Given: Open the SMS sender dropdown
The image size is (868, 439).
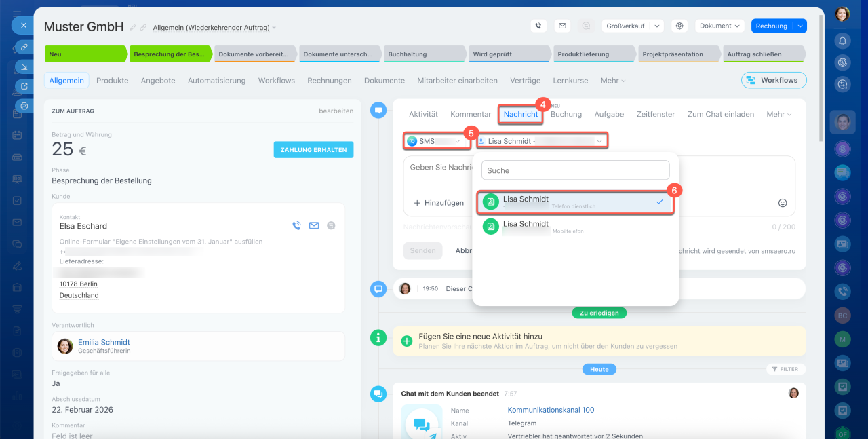Looking at the screenshot, I should tap(437, 141).
